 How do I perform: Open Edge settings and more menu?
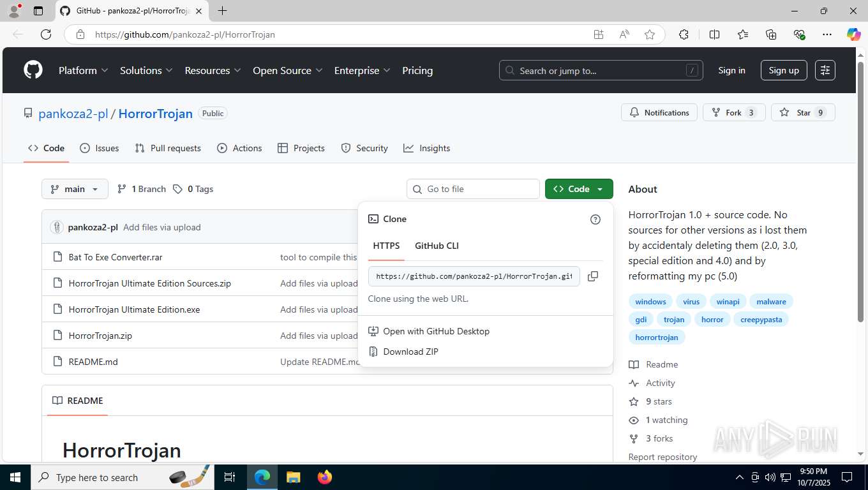point(827,34)
